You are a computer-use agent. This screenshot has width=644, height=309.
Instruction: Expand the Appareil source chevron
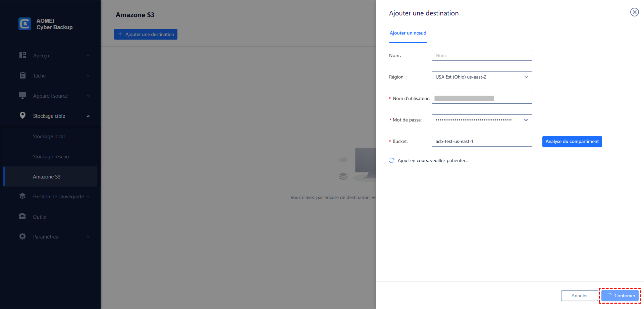[x=88, y=96]
